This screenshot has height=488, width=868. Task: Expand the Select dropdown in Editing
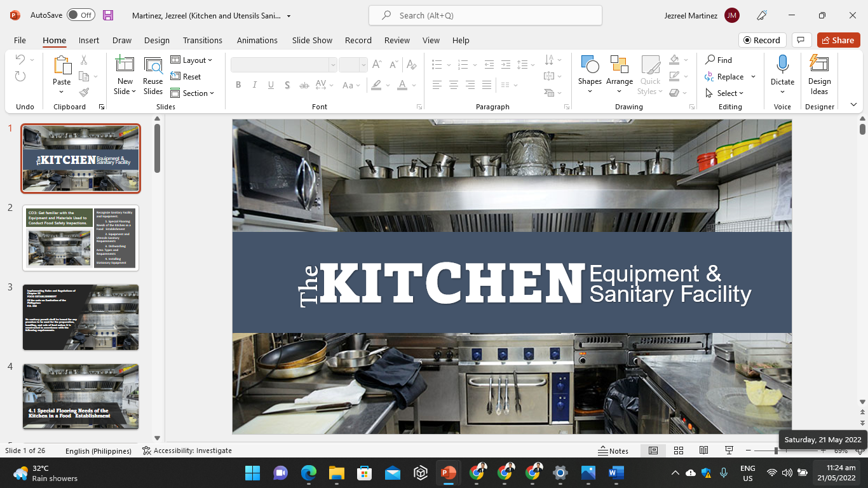725,93
